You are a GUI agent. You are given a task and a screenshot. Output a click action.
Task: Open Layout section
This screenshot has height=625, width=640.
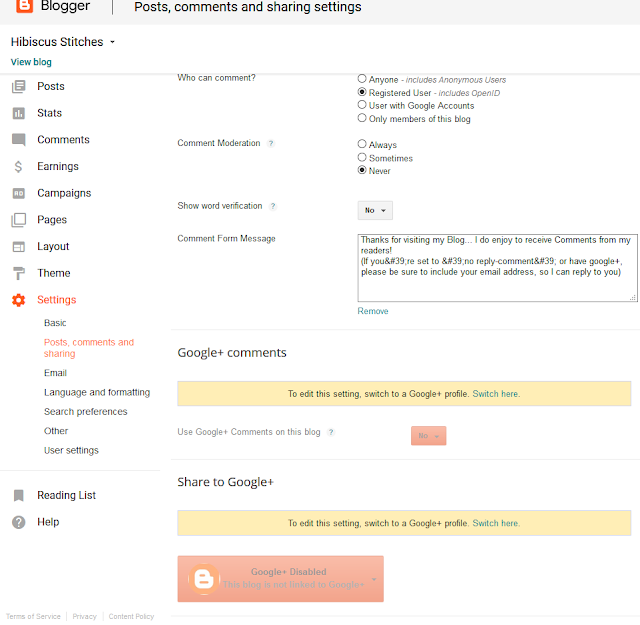pos(53,247)
